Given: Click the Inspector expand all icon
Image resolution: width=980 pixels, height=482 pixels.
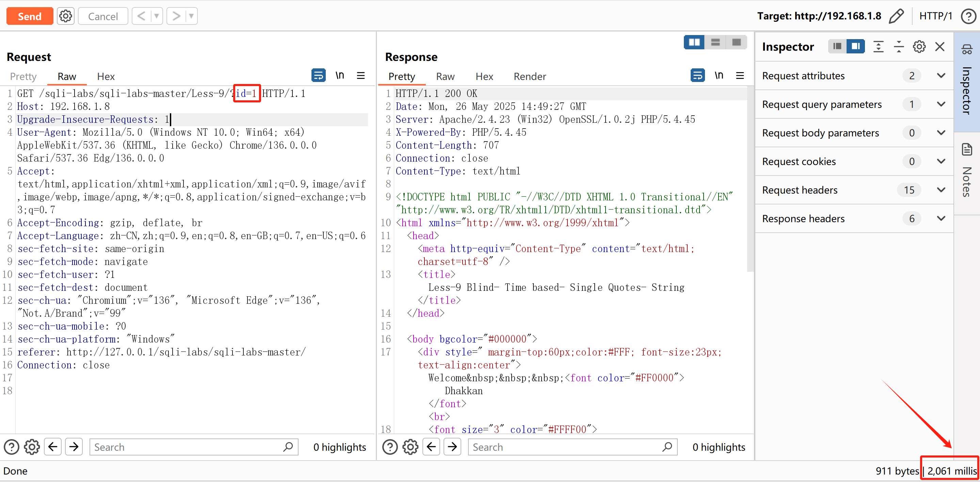Looking at the screenshot, I should coord(879,46).
